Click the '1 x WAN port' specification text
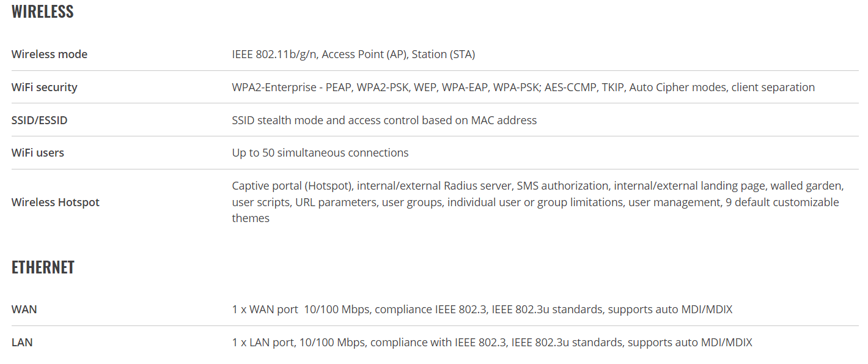 click(x=265, y=310)
